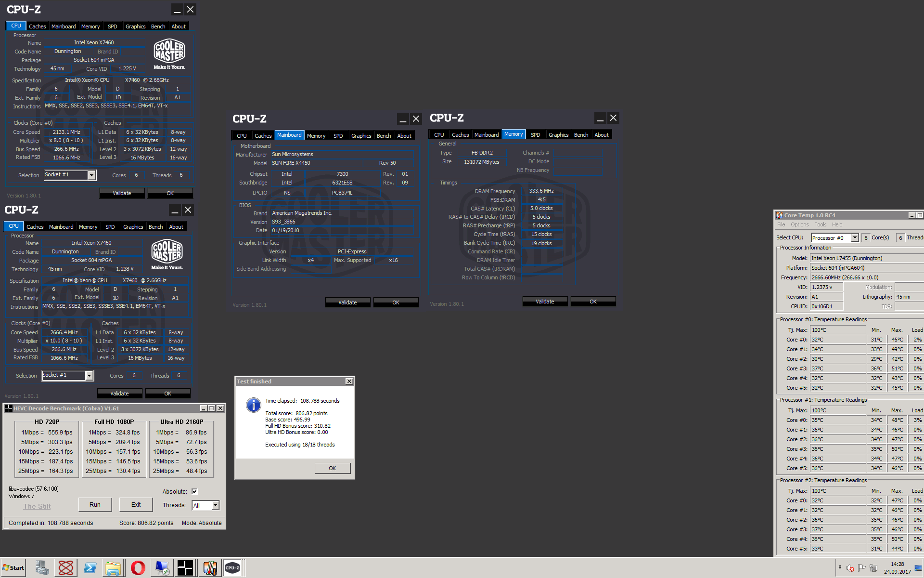The height and width of the screenshot is (578, 924).
Task: Open File menu in Core Temp
Action: (x=781, y=224)
